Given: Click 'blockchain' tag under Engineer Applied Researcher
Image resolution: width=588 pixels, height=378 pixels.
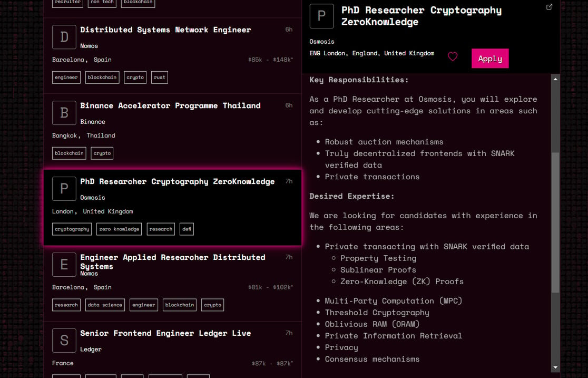Looking at the screenshot, I should [x=179, y=305].
